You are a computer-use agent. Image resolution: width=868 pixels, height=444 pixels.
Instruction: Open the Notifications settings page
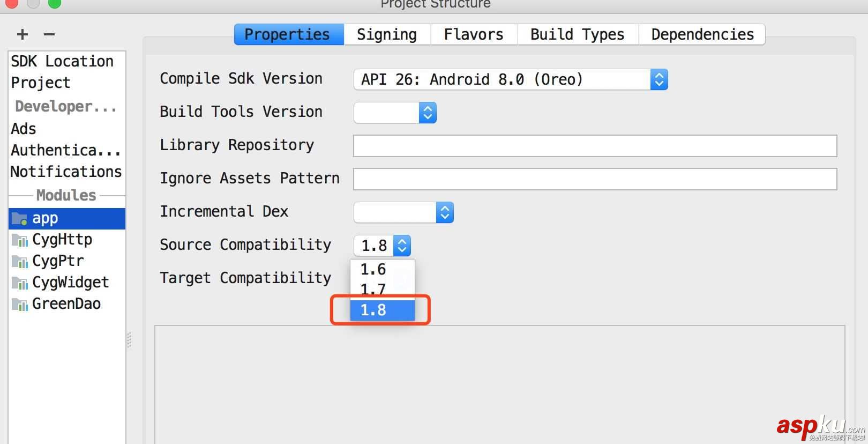(66, 172)
